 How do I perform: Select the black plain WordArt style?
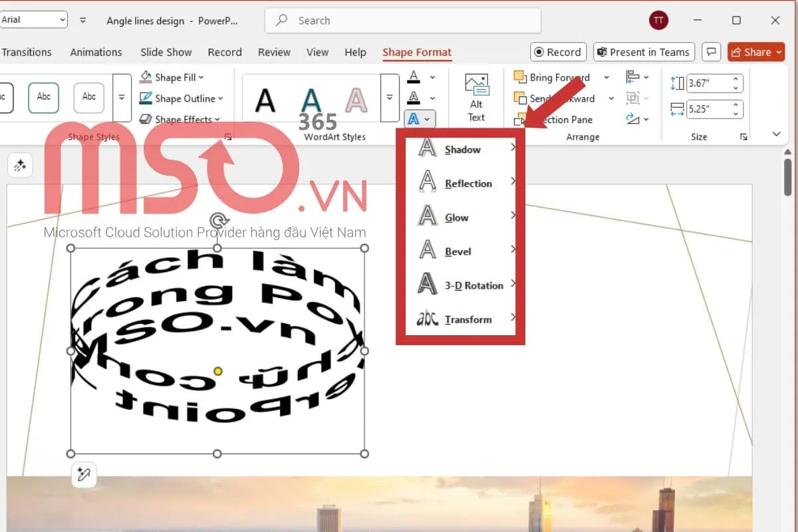pyautogui.click(x=265, y=100)
